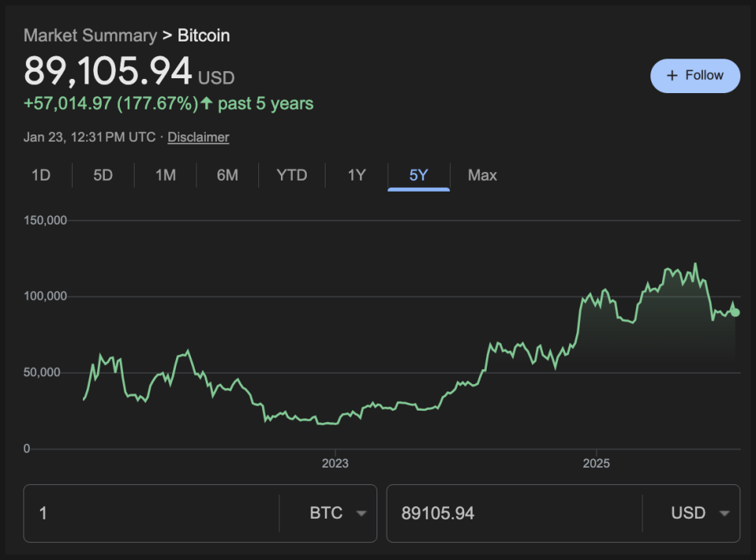Open the Disclaimer link

click(198, 137)
